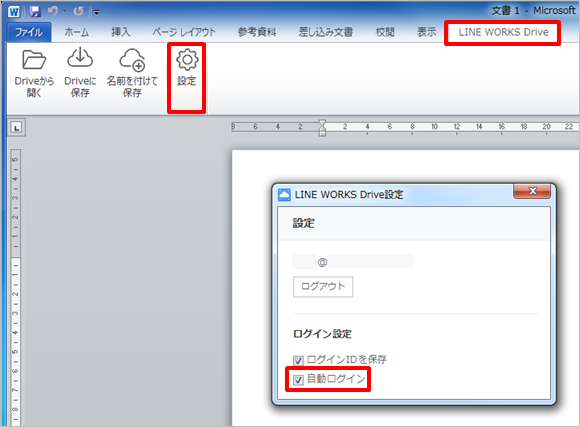Viewport: 580px width, 427px height.
Task: Click the Word application logo icon
Action: [14, 12]
